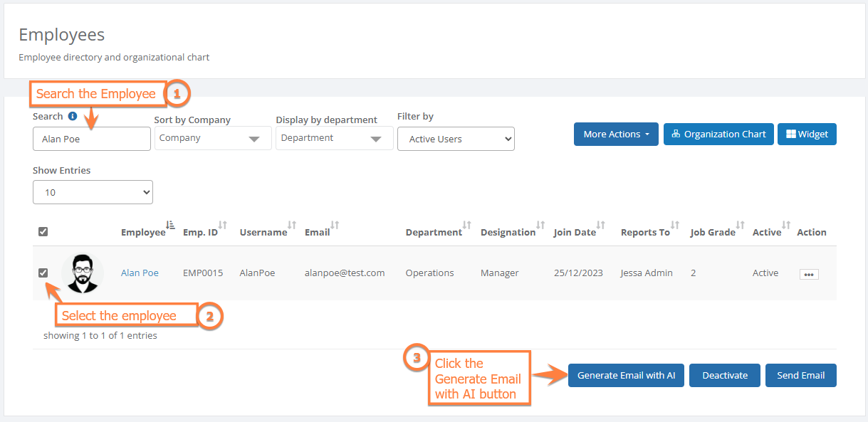This screenshot has width=868, height=422.
Task: Sort by Email column arrows
Action: pyautogui.click(x=335, y=225)
